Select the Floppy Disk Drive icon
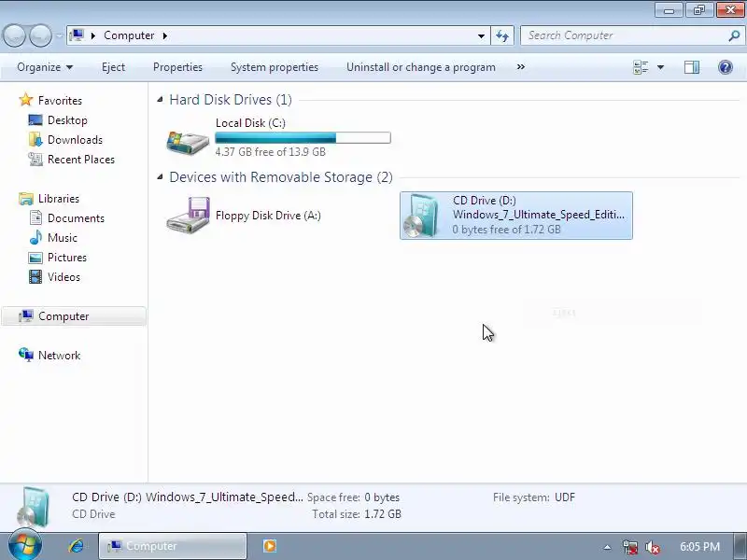 point(188,216)
